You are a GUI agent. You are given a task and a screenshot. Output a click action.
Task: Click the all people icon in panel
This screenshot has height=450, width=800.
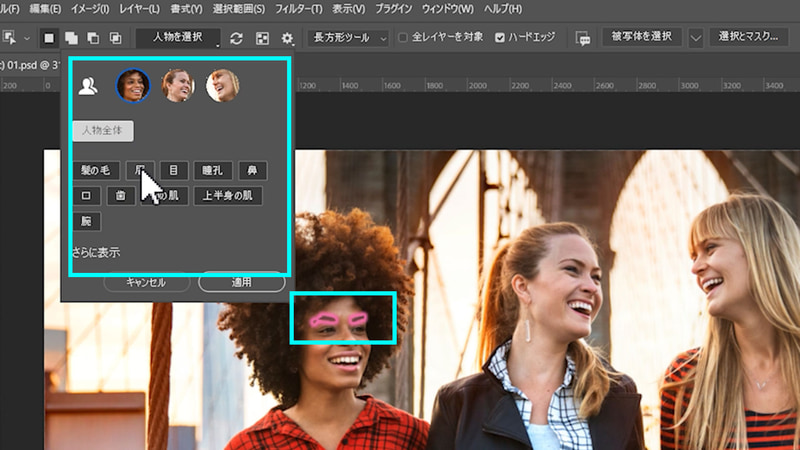(88, 86)
